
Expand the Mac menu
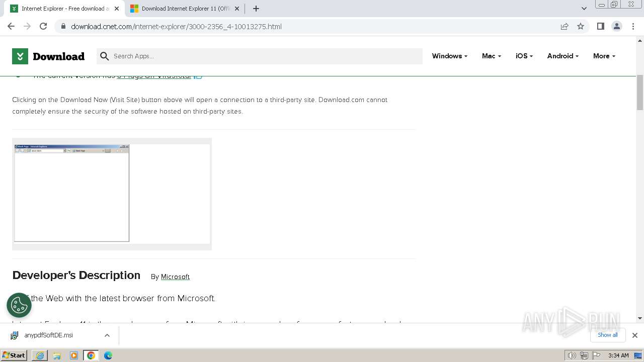[x=492, y=56]
